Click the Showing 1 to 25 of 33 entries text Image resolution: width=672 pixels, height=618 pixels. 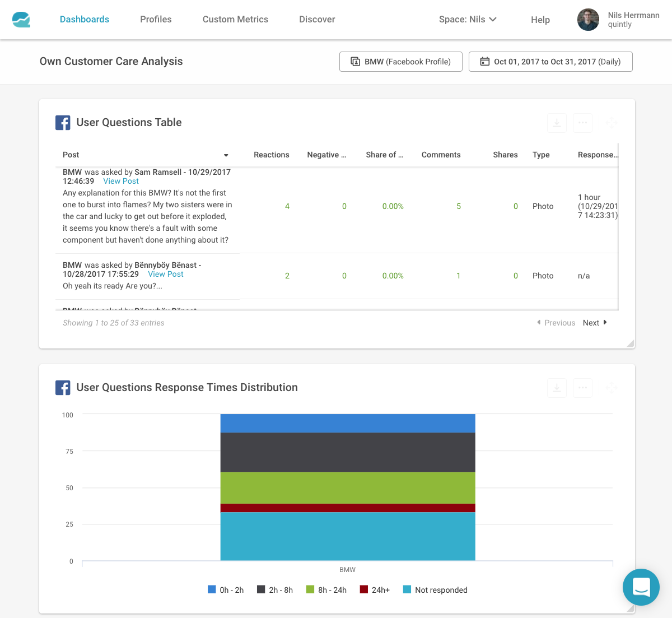coord(114,323)
